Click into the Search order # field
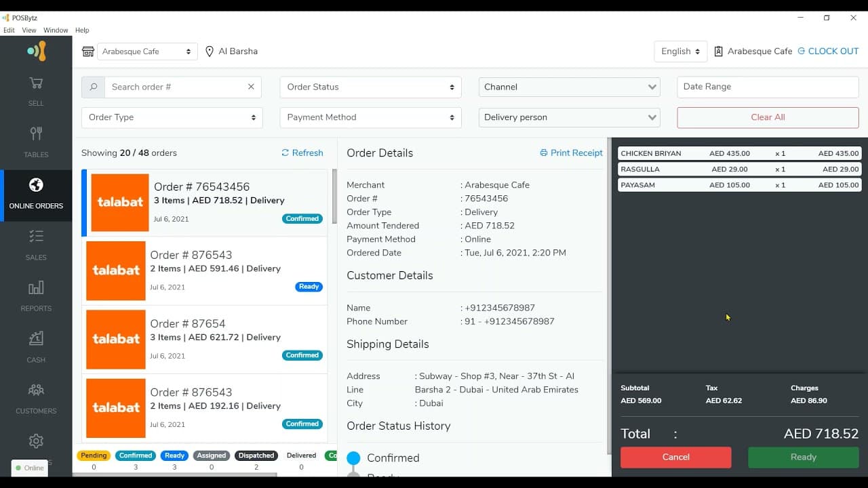 tap(176, 87)
